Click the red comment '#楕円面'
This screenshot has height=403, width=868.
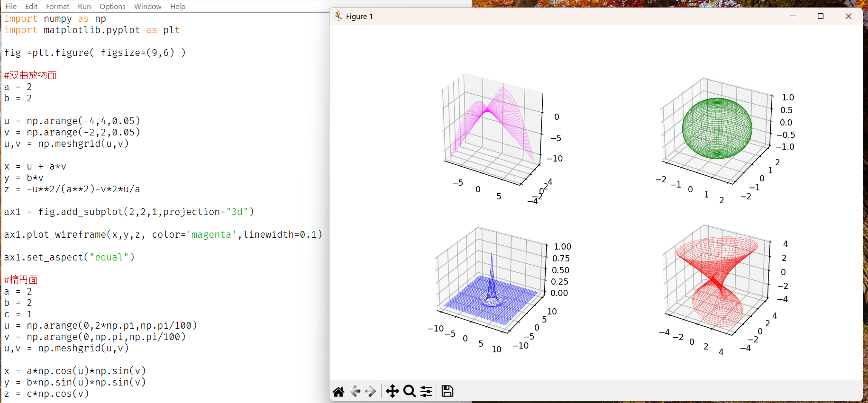[x=21, y=280]
